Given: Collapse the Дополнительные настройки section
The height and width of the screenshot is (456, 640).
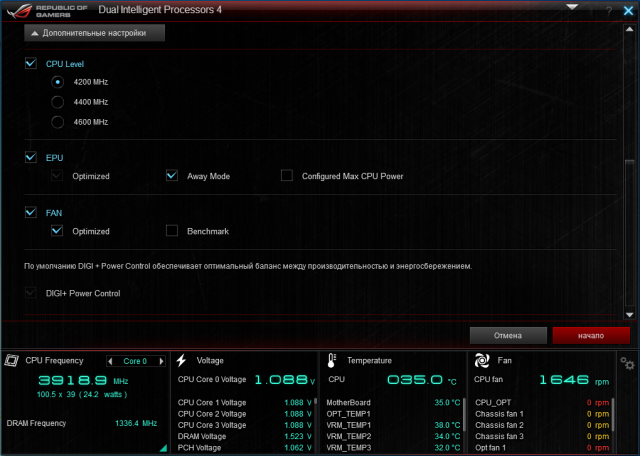Looking at the screenshot, I should coord(95,33).
